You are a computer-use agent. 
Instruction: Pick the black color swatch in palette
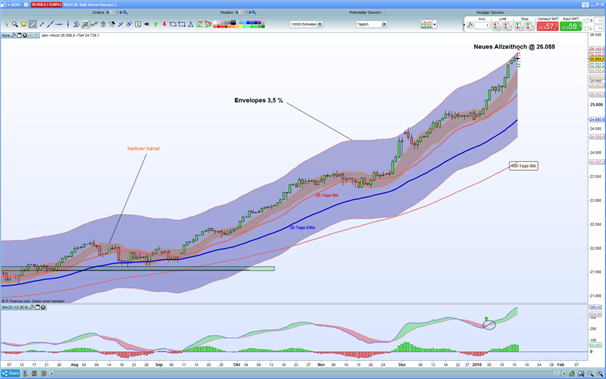click(233, 22)
